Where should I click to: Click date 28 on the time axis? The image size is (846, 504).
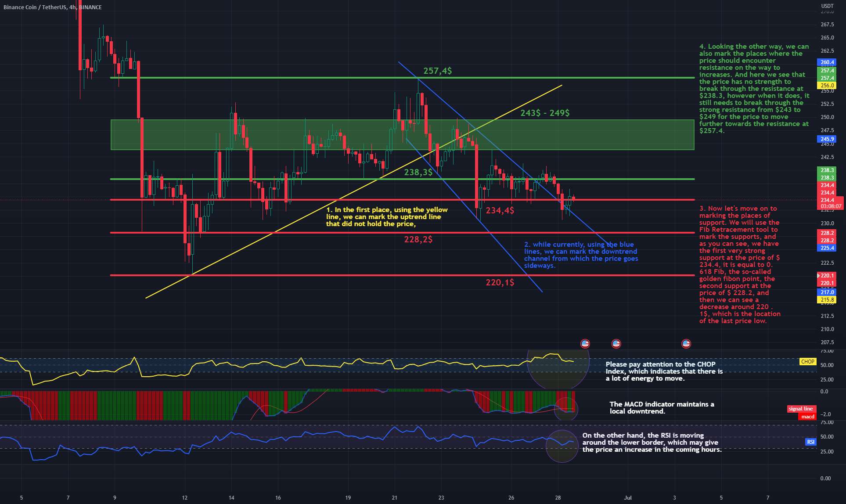[x=558, y=498]
